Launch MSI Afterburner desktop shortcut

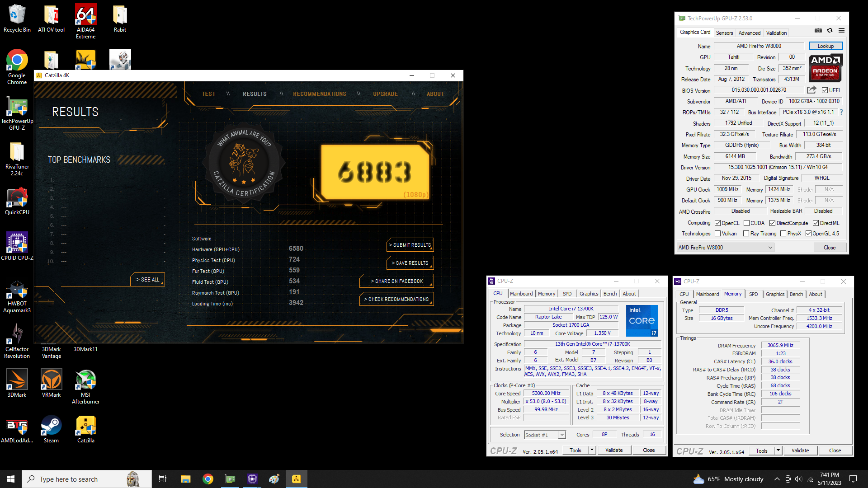coord(85,387)
